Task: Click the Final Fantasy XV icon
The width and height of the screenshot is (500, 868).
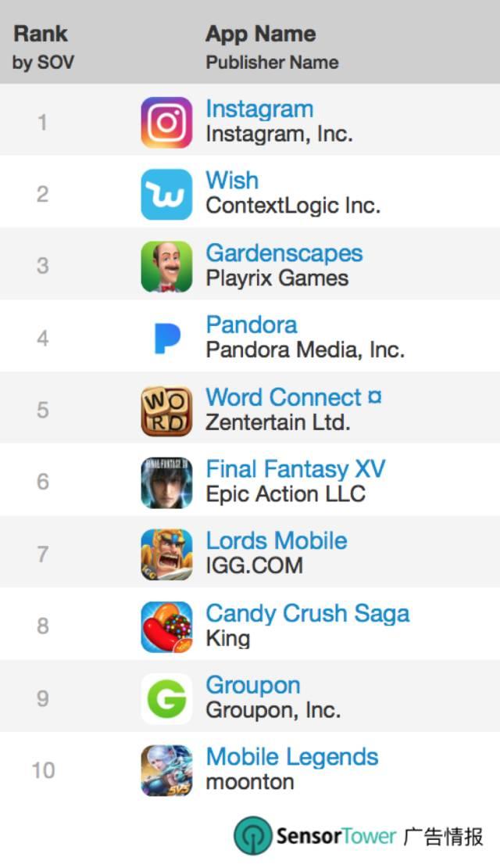Action: [166, 482]
